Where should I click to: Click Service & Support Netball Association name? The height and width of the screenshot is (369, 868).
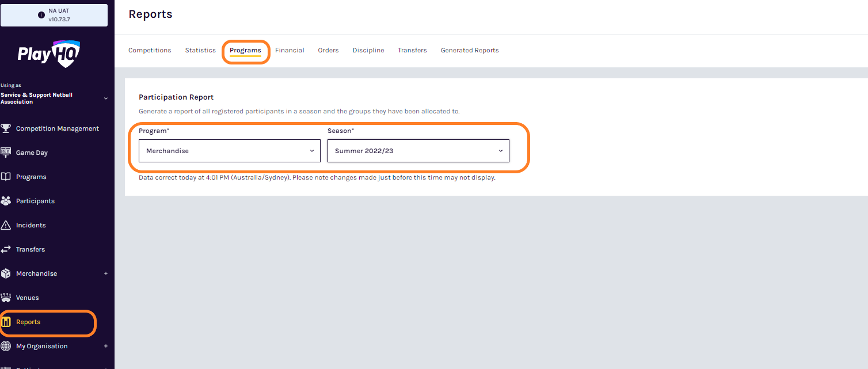(x=37, y=98)
